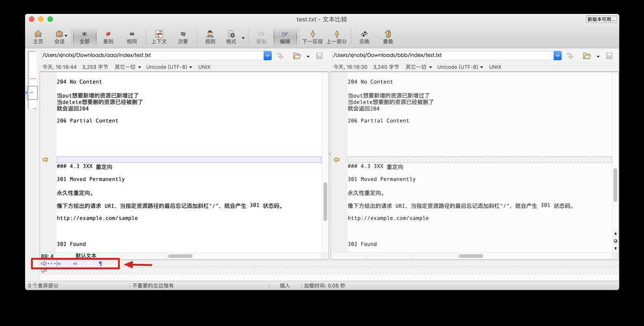
Task: Click the right save disk icon
Action: (x=609, y=56)
